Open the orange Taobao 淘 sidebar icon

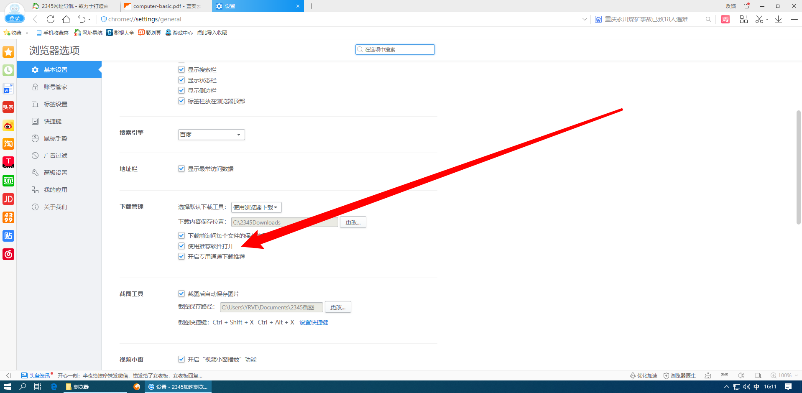click(x=8, y=144)
